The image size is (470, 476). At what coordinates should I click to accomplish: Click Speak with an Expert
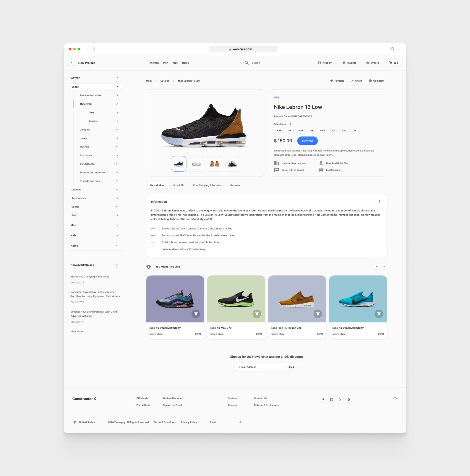[x=289, y=170]
